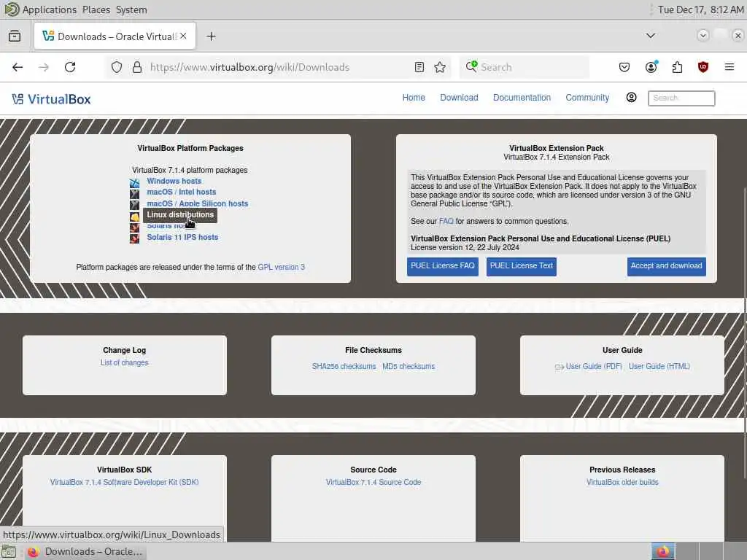The image size is (747, 560).
Task: Close the Downloads – Oracle VirtualBox tab
Action: point(183,36)
